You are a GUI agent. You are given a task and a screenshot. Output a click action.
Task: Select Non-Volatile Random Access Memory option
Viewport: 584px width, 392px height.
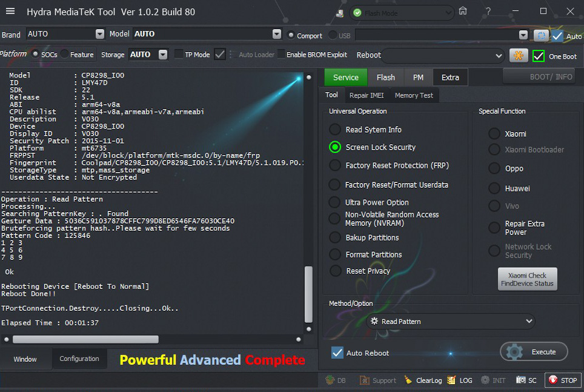pos(334,219)
